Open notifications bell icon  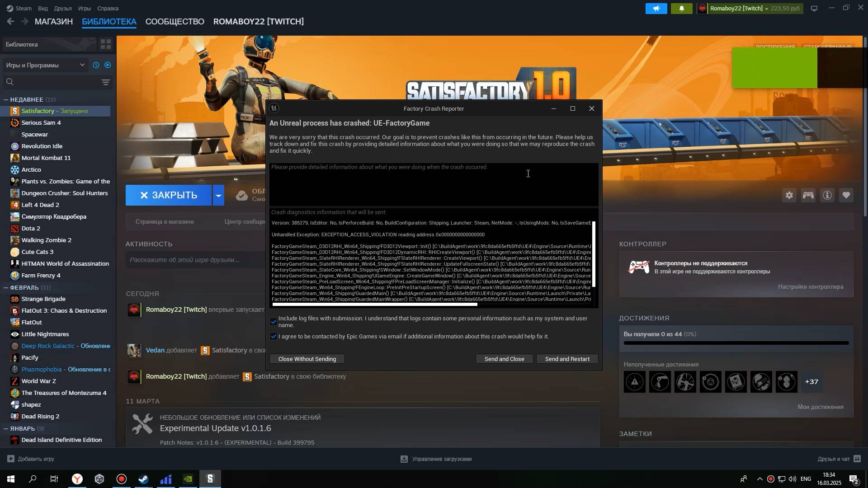(x=681, y=9)
